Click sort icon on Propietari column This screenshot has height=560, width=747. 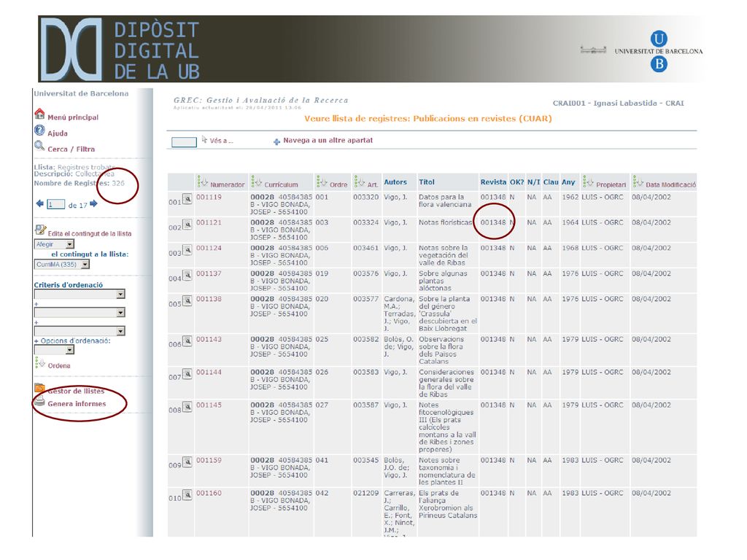coord(589,182)
